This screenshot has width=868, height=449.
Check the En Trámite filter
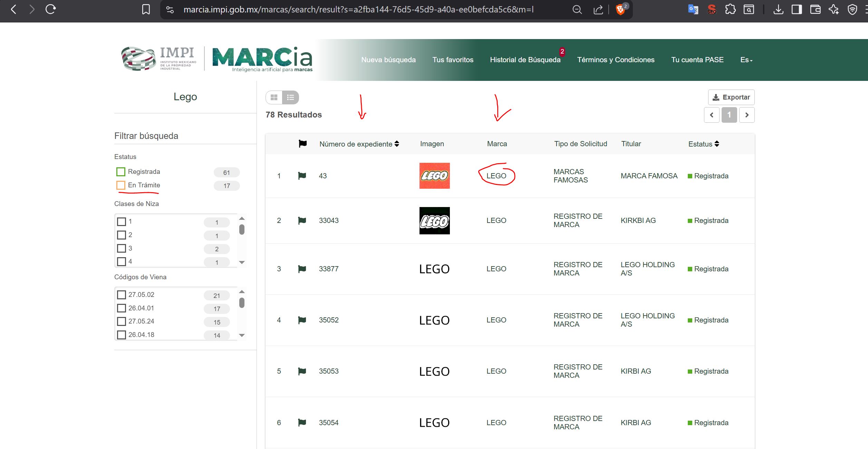pyautogui.click(x=121, y=185)
